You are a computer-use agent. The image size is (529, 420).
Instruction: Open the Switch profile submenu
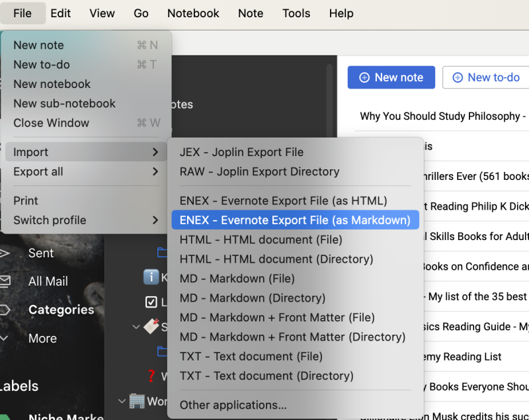50,219
